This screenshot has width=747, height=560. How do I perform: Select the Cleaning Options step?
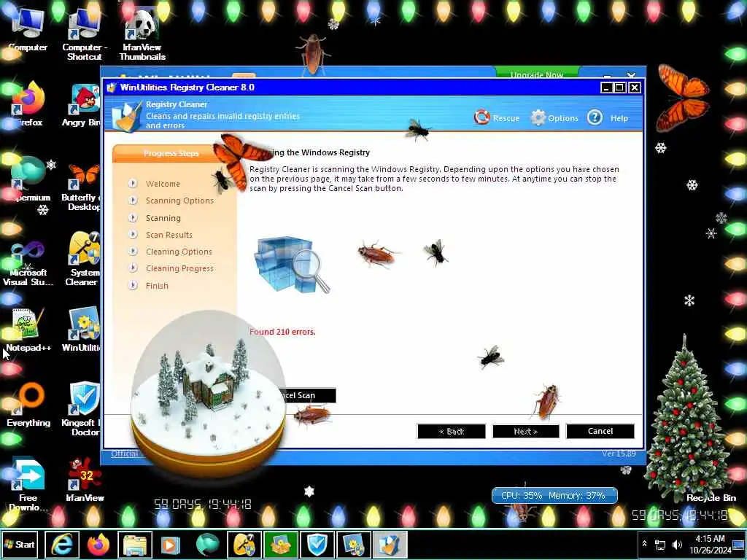click(x=179, y=252)
